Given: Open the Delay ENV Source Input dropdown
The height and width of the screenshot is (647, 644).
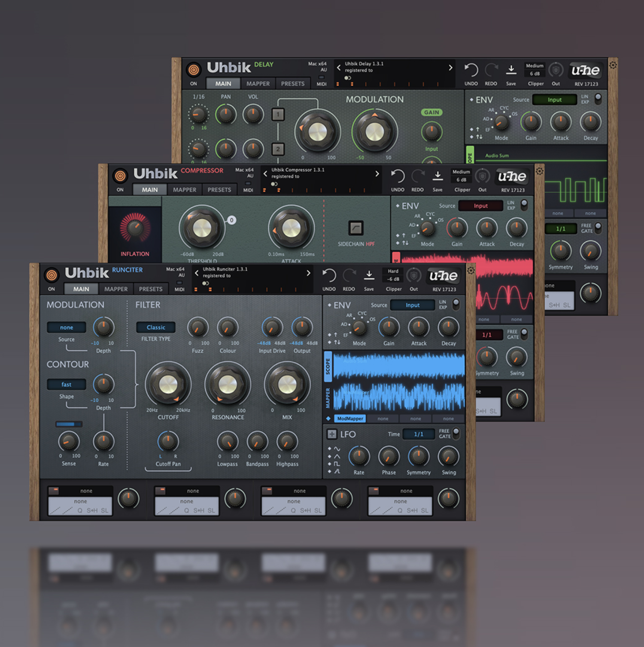Looking at the screenshot, I should click(x=555, y=100).
